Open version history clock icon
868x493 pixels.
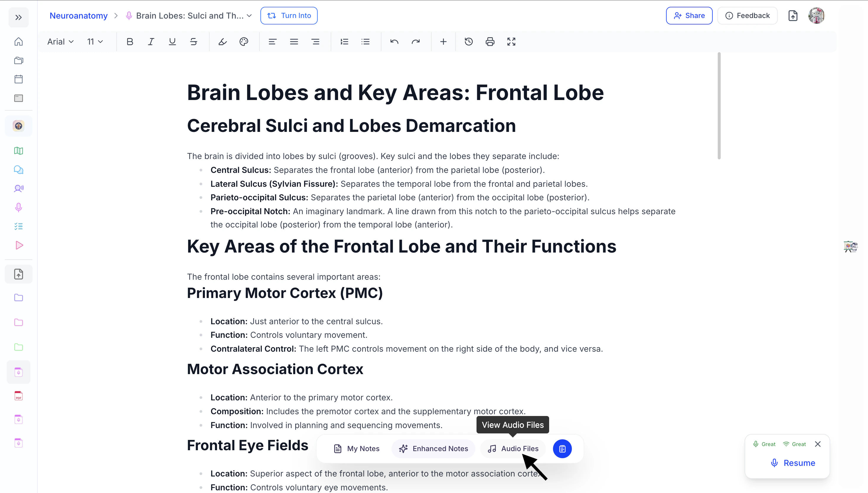coord(469,42)
